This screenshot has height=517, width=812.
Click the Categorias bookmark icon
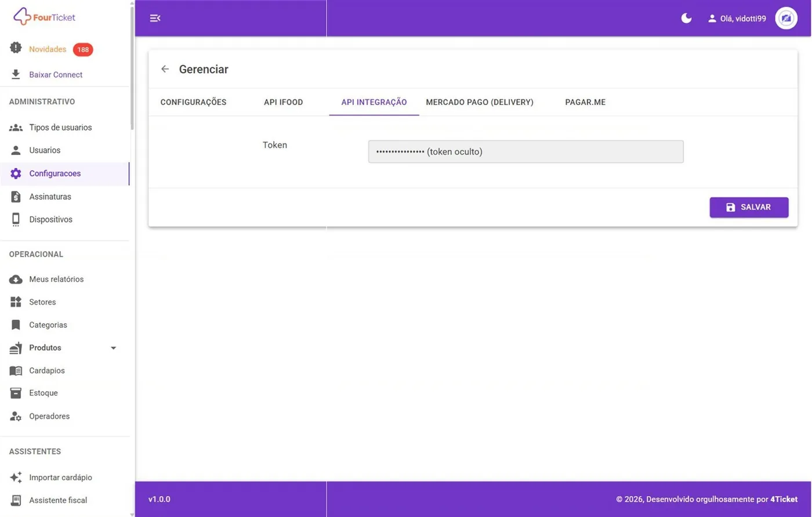[16, 325]
